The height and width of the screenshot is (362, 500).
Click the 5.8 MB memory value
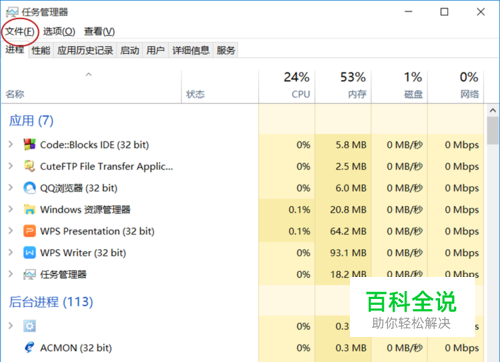point(351,145)
